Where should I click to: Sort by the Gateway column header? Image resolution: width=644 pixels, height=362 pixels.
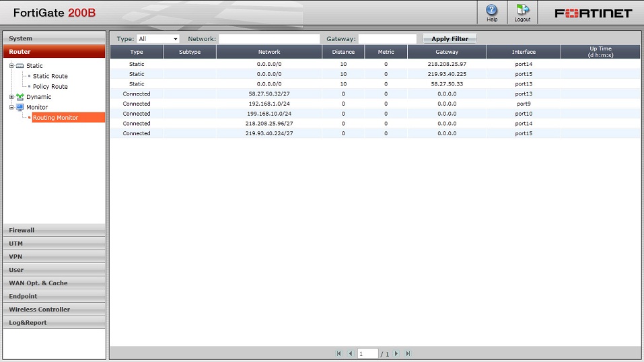[447, 52]
